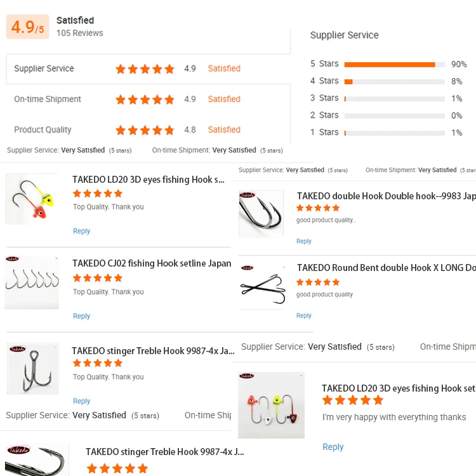Open the thumbnail showing three jig heads
Image resolution: width=476 pixels, height=476 pixels.
271,405
